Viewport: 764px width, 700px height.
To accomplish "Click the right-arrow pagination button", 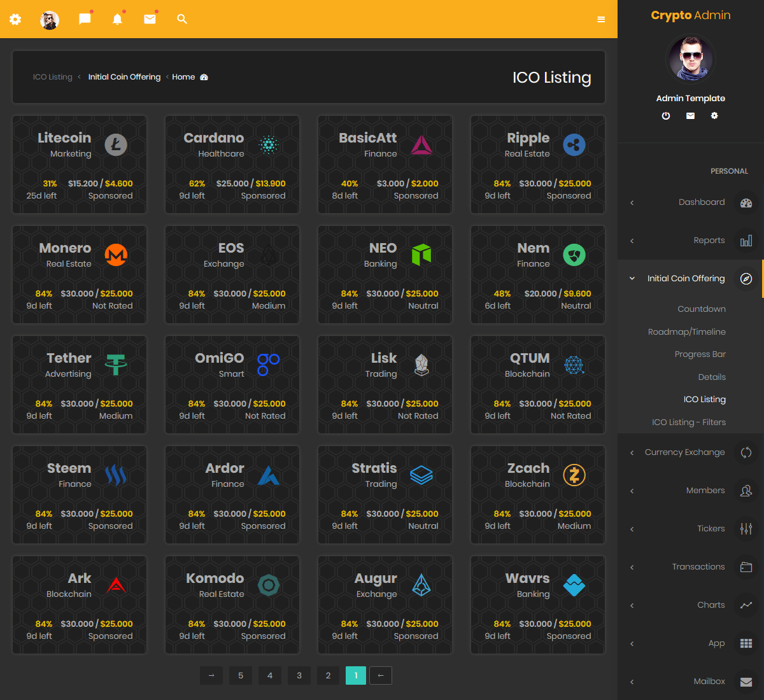I will (211, 676).
